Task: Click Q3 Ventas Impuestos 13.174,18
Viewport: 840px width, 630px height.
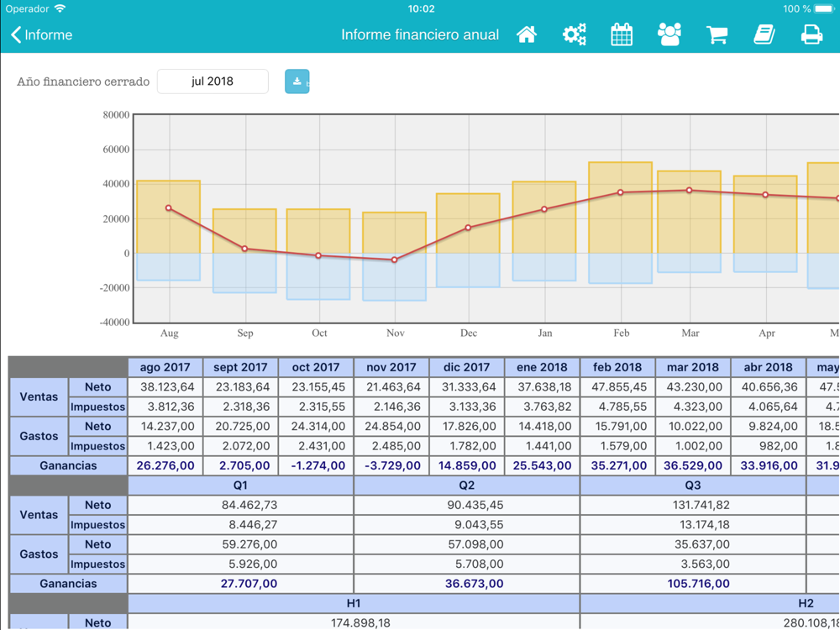Action: pyautogui.click(x=693, y=524)
